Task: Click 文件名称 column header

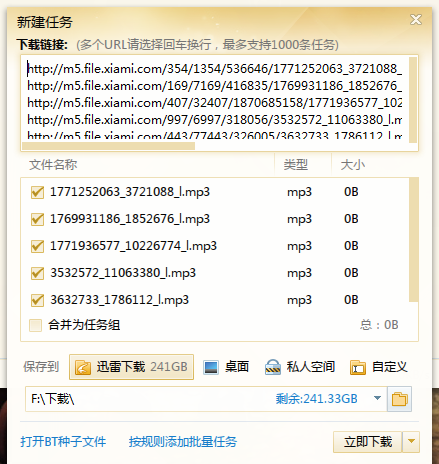Action: point(53,165)
